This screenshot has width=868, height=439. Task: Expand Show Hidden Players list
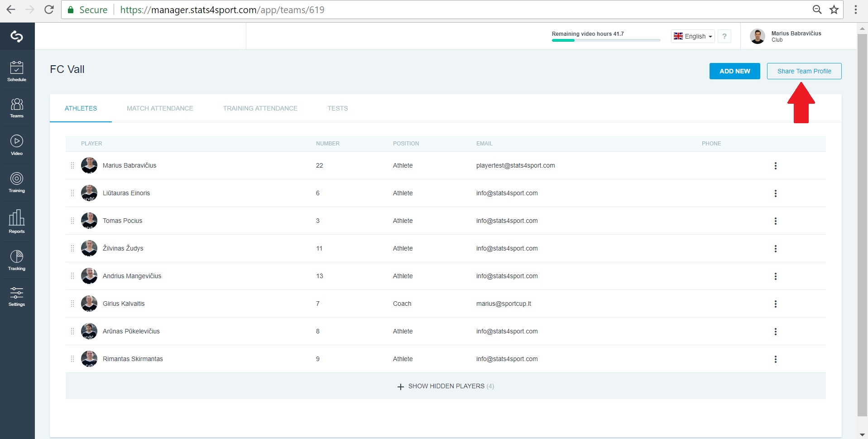click(x=446, y=386)
